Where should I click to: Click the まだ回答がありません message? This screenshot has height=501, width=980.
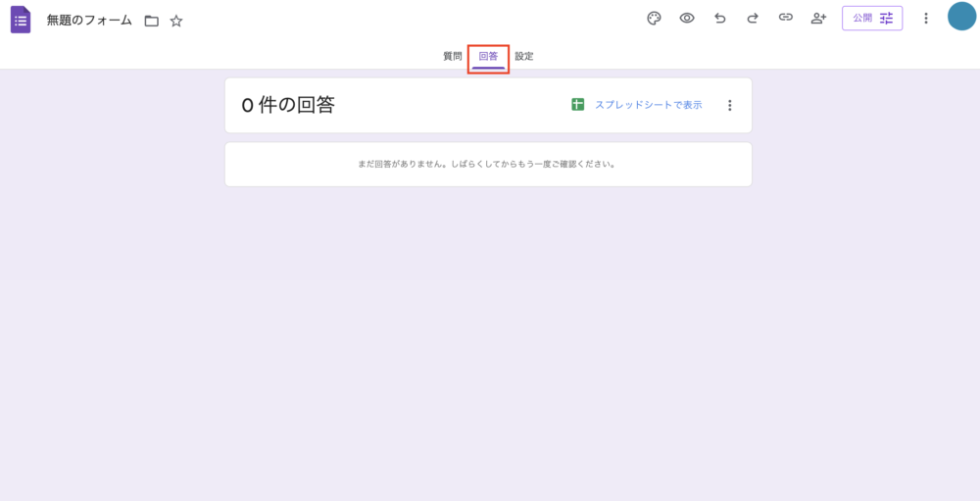(488, 165)
